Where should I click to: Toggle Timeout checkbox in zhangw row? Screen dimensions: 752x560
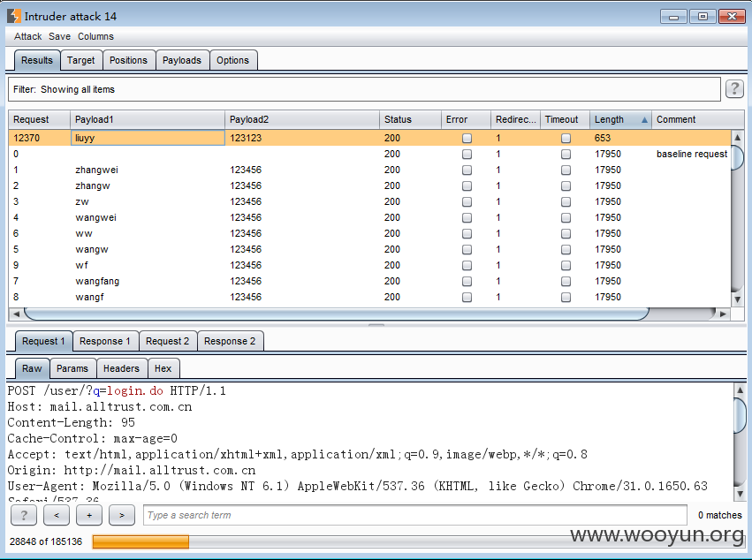(x=566, y=185)
